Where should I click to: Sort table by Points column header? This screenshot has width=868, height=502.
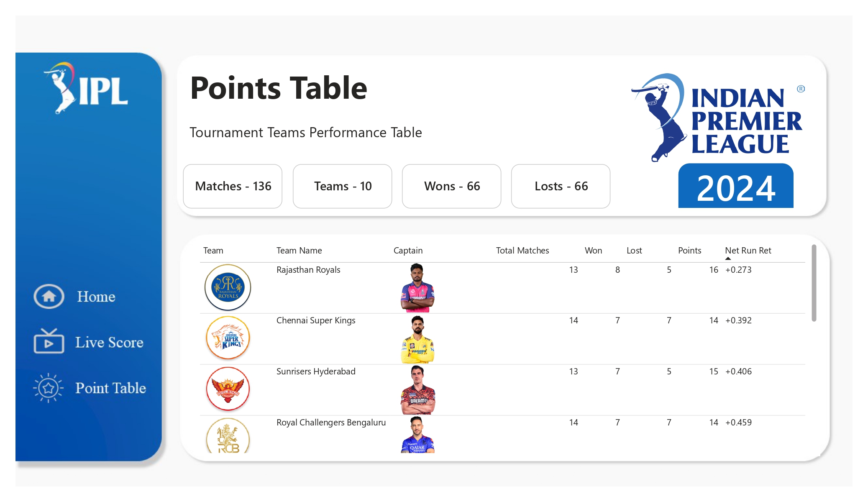[689, 251]
